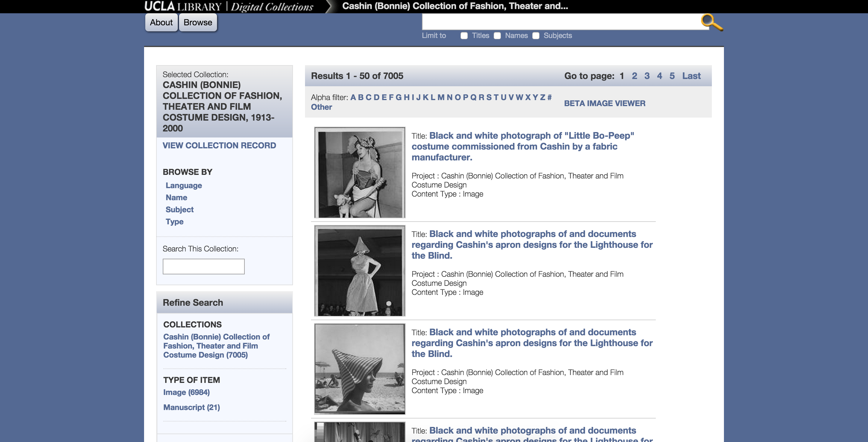
Task: Enable the Titles limit checkbox
Action: coord(464,36)
